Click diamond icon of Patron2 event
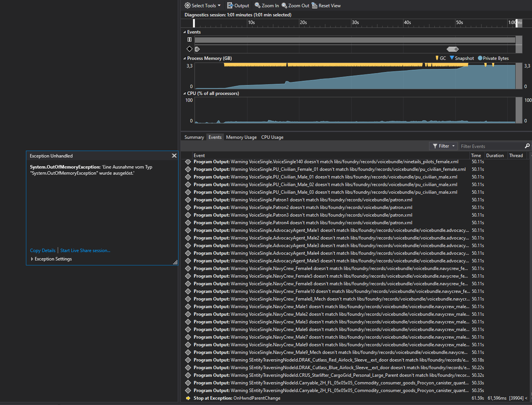 coord(188,207)
